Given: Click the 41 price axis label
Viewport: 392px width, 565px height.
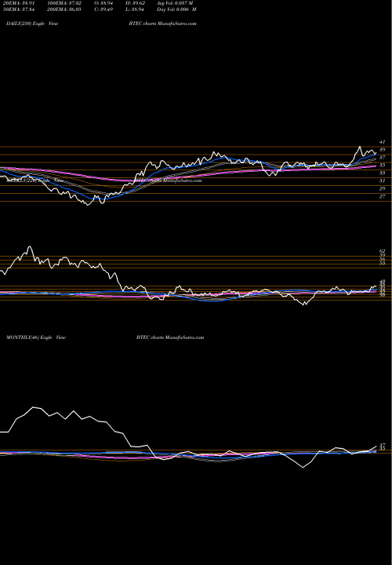Looking at the screenshot, I should point(383,142).
